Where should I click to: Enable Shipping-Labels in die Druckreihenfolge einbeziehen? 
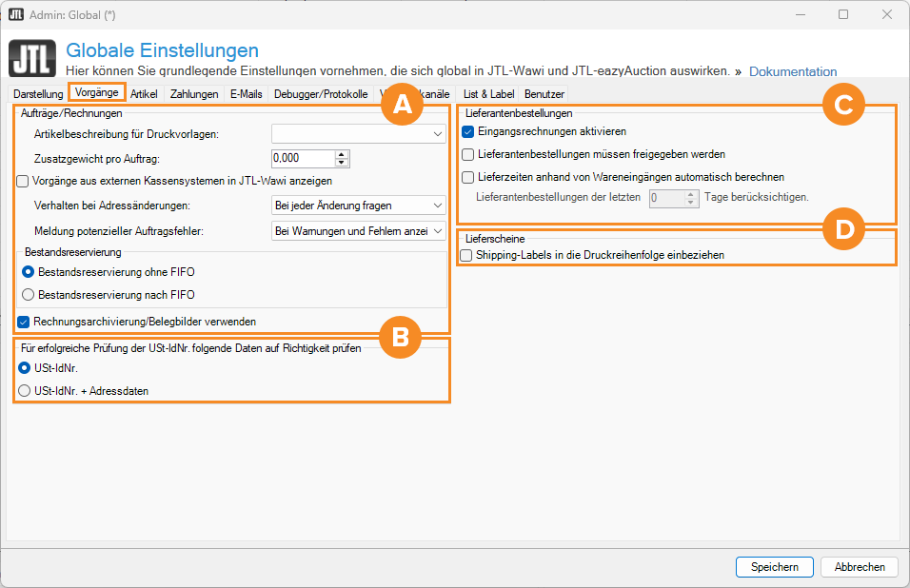pyautogui.click(x=466, y=255)
